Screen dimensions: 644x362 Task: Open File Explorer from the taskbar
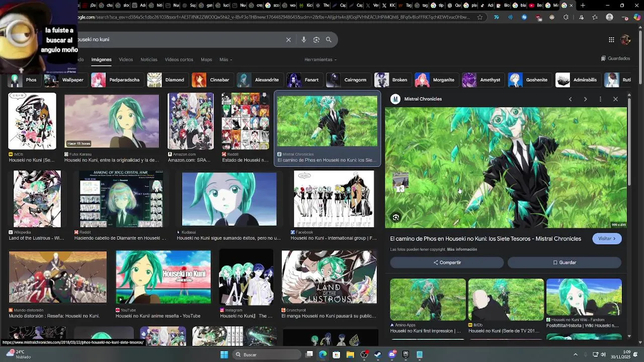click(350, 354)
